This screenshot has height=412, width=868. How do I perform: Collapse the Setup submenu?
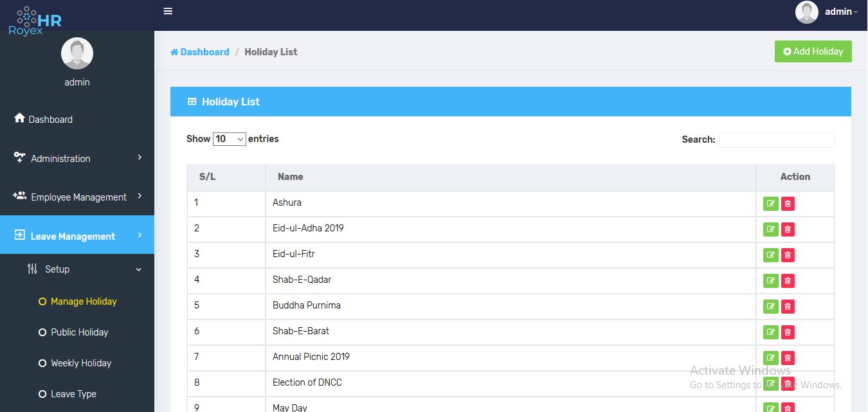[x=77, y=269]
